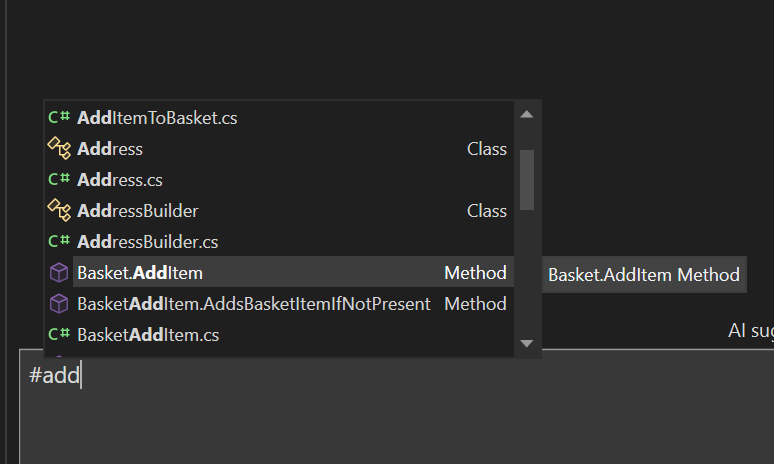Image resolution: width=774 pixels, height=464 pixels.
Task: Select the highlighted Basket.AddItem method
Action: click(140, 273)
